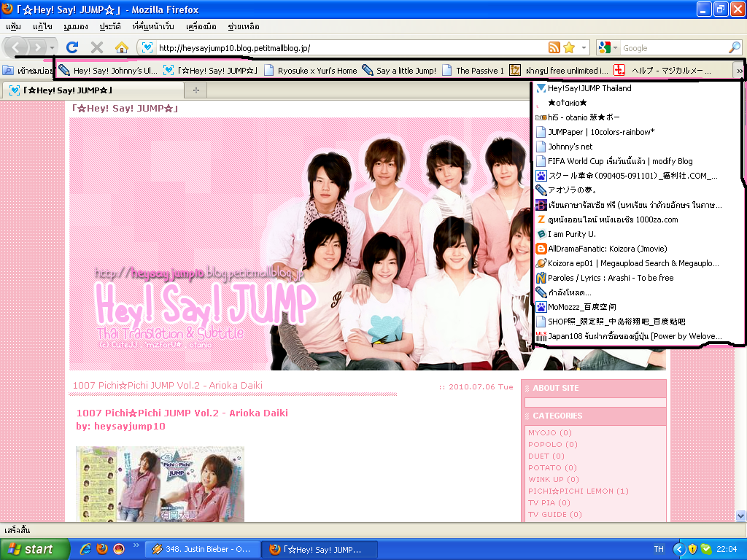The height and width of the screenshot is (560, 747).
Task: Click the search magnifier icon
Action: pyautogui.click(x=735, y=47)
